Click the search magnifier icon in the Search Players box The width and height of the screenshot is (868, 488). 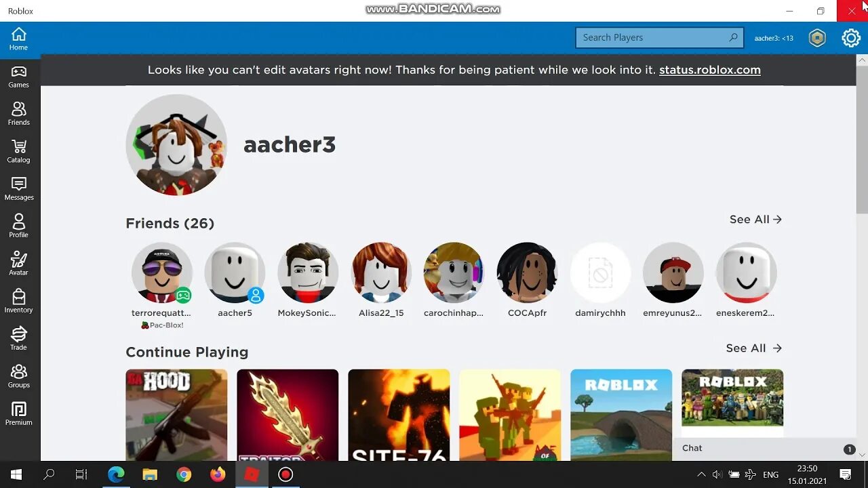pos(733,38)
